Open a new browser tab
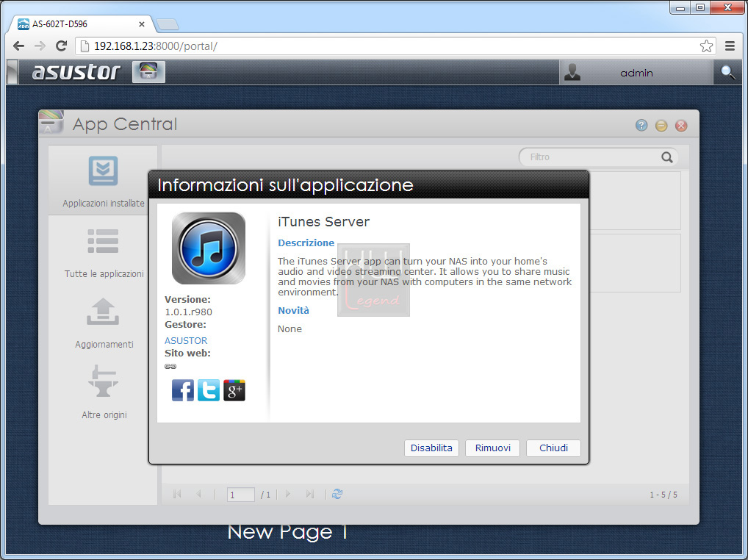The width and height of the screenshot is (748, 560). [167, 24]
